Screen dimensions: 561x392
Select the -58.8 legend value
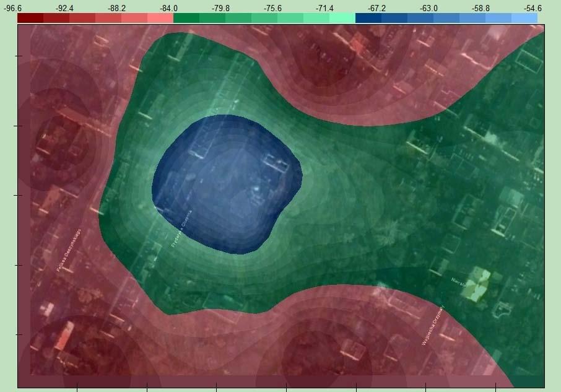click(481, 8)
